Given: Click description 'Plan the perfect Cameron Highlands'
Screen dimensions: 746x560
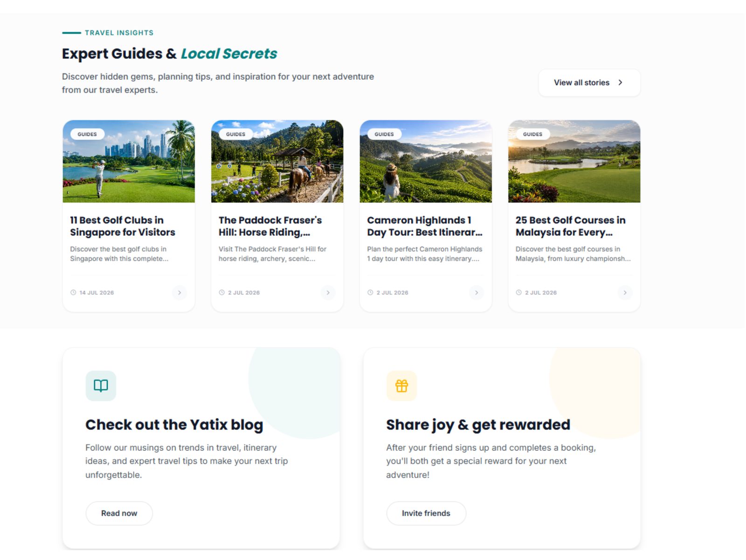Looking at the screenshot, I should coord(425,254).
